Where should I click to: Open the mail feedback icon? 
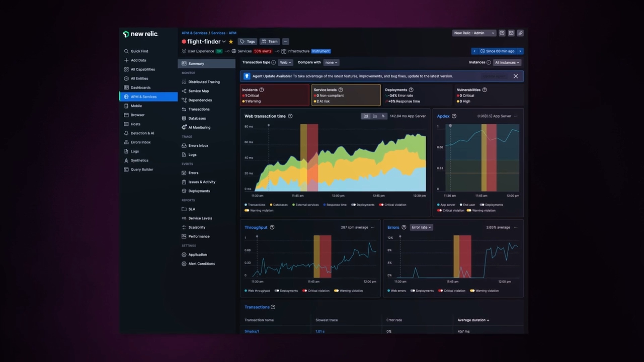[x=511, y=33]
